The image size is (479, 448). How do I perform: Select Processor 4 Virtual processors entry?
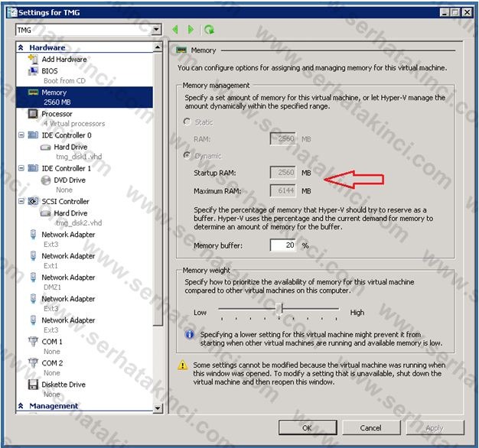[x=84, y=118]
